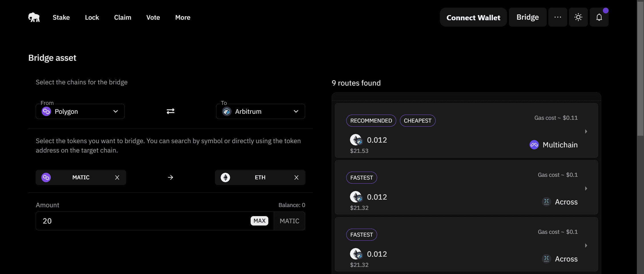Open the three-dots options menu
Viewport: 644px width, 274px height.
pyautogui.click(x=558, y=17)
